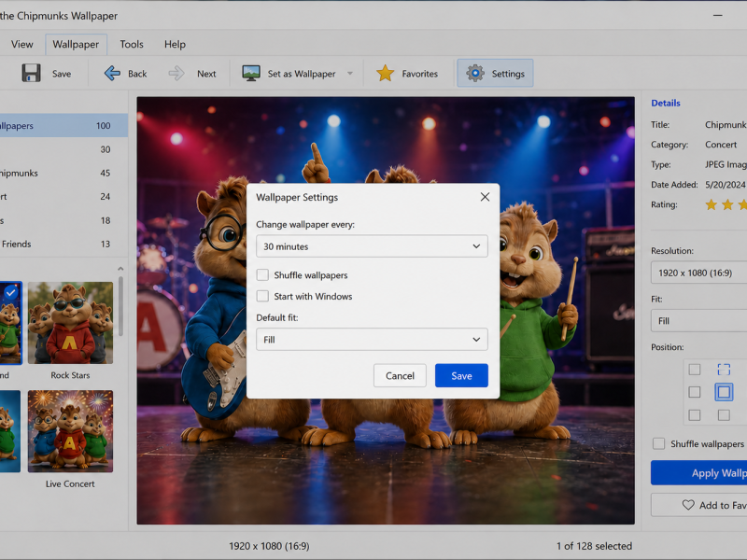Open the Help menu
Image resolution: width=747 pixels, height=560 pixels.
pos(175,44)
